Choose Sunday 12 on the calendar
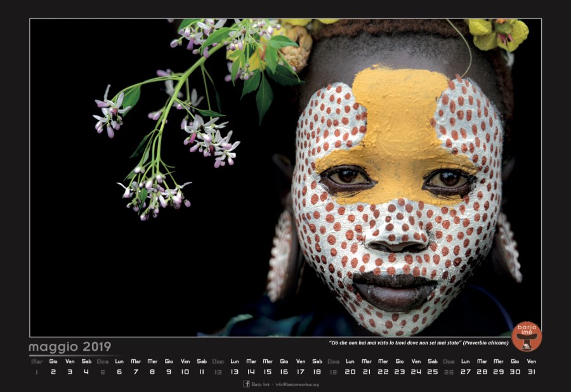This screenshot has width=571, height=392. 218,372
